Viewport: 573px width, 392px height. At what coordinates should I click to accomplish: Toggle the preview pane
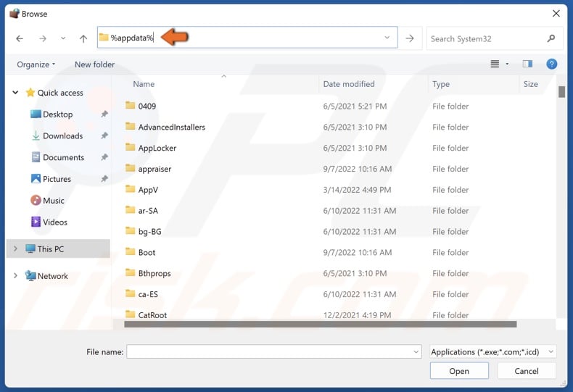[x=527, y=64]
